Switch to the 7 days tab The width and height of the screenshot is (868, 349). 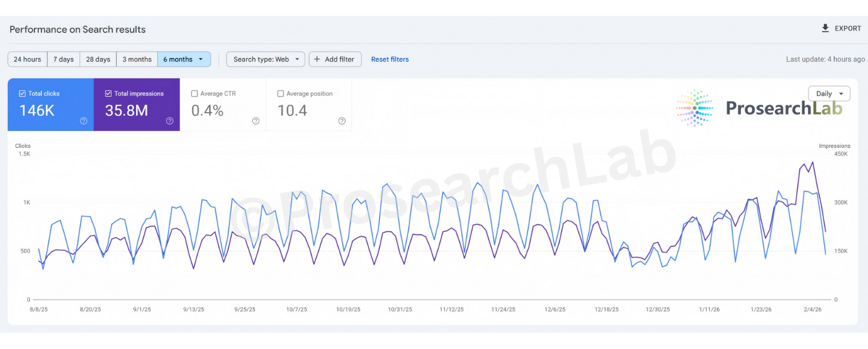coord(63,59)
